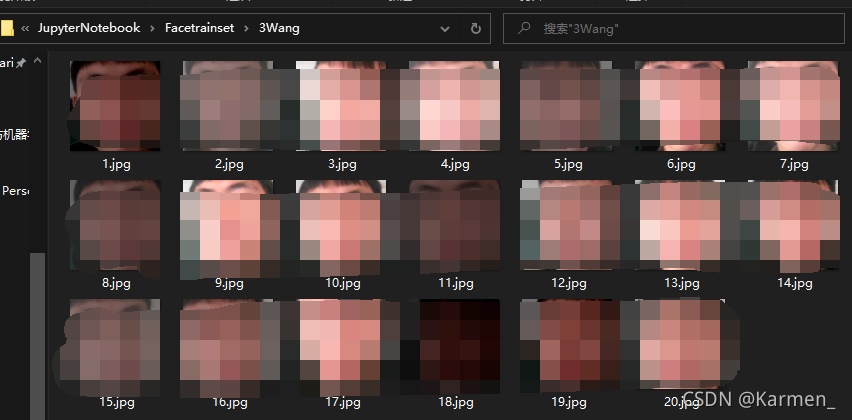Image resolution: width=852 pixels, height=420 pixels.
Task: Click the search box for 3Wang
Action: tap(674, 29)
